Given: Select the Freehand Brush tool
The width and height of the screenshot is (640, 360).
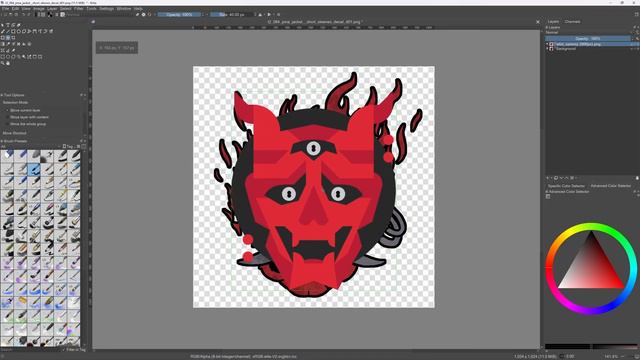Looking at the screenshot, I should 2,31.
